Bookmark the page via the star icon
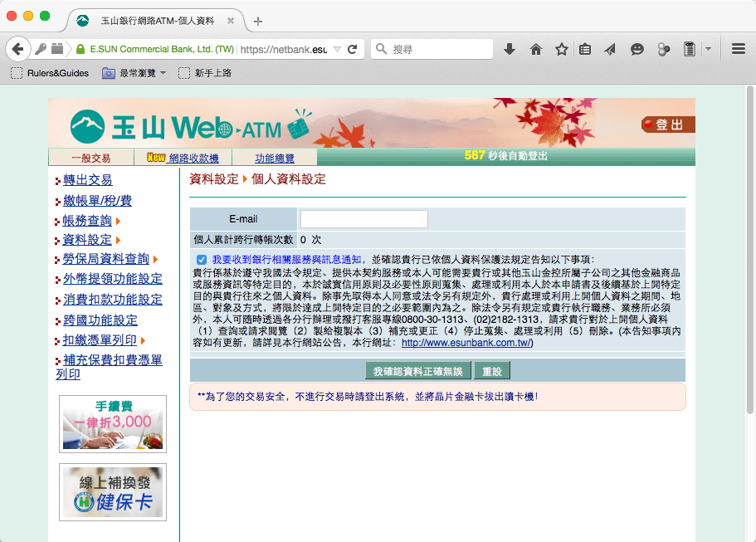The width and height of the screenshot is (756, 542). click(x=561, y=48)
